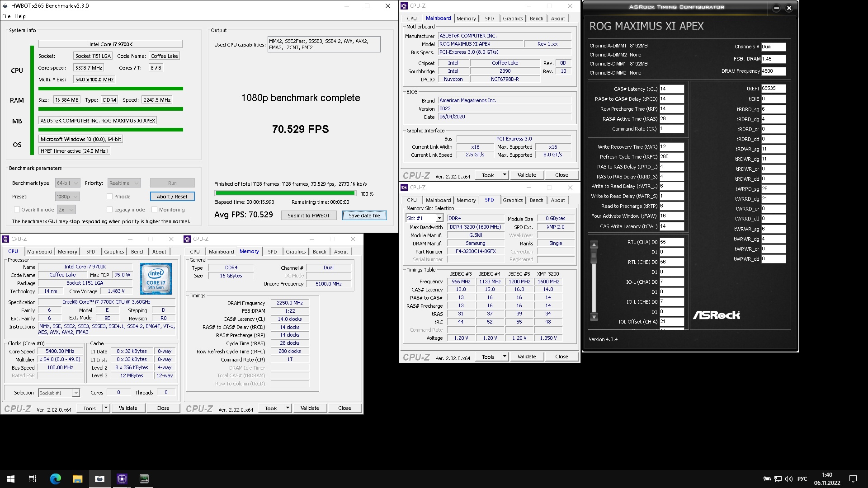Open File Explorer from taskbar
Viewport: 868px width, 488px height.
tap(78, 479)
